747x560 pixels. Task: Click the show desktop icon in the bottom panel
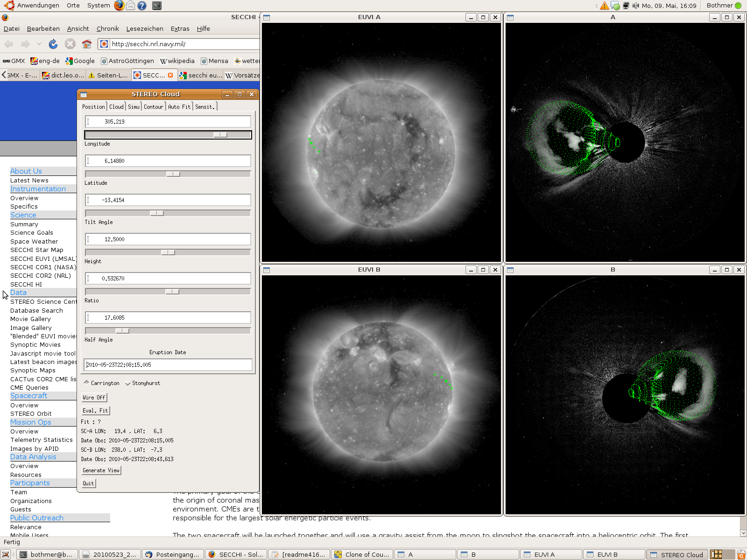tap(6, 554)
